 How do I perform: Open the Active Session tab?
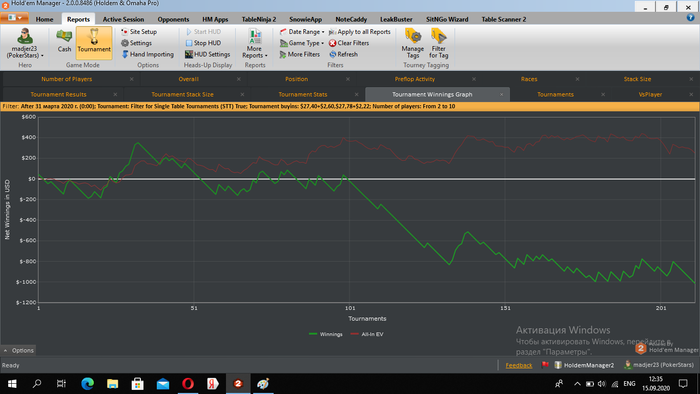pyautogui.click(x=123, y=19)
